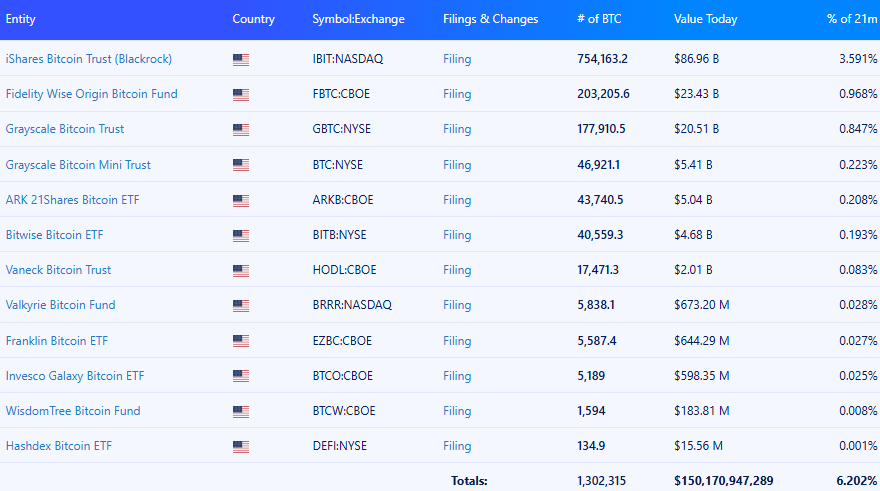Image resolution: width=880 pixels, height=491 pixels.
Task: Select the Country column header
Action: (x=253, y=19)
